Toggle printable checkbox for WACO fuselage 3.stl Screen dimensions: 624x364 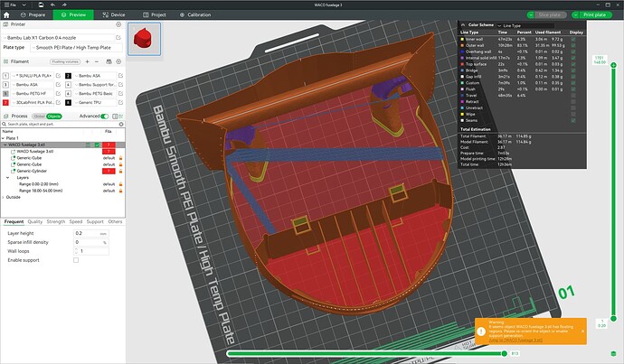[97, 145]
